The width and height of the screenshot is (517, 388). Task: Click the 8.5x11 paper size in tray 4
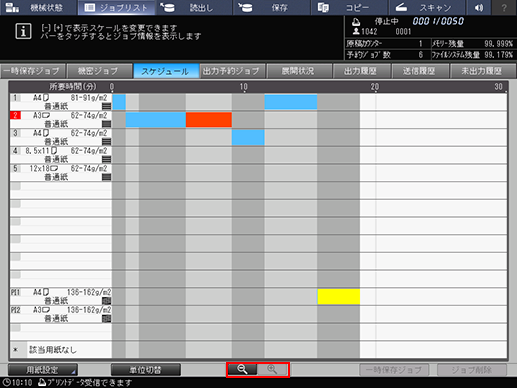pos(38,151)
